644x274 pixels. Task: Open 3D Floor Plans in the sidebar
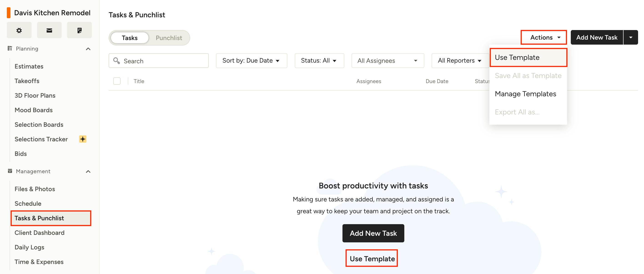point(35,95)
